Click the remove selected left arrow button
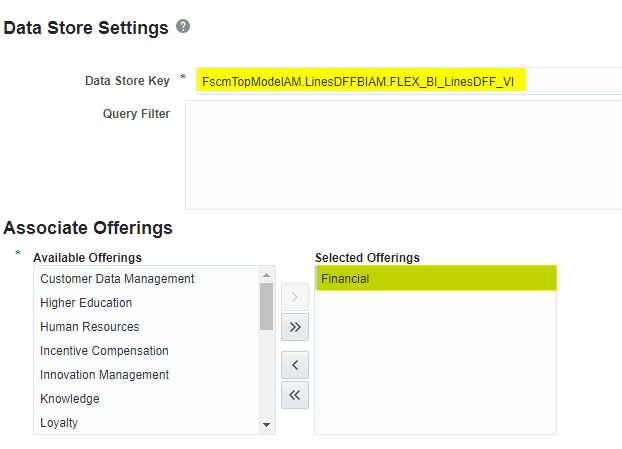622x449 pixels. coord(295,364)
